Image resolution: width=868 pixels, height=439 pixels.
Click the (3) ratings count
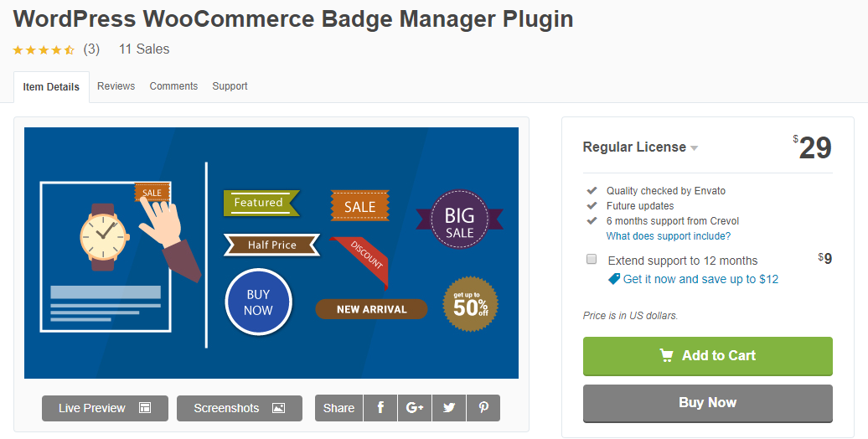(x=91, y=49)
